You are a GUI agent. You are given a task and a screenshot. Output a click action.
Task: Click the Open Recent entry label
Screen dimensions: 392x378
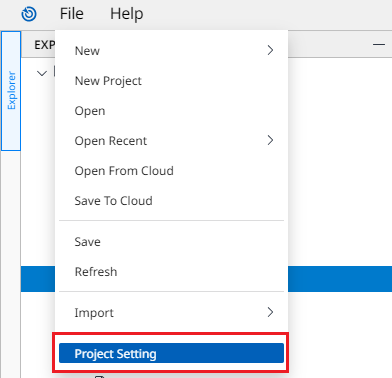point(111,141)
